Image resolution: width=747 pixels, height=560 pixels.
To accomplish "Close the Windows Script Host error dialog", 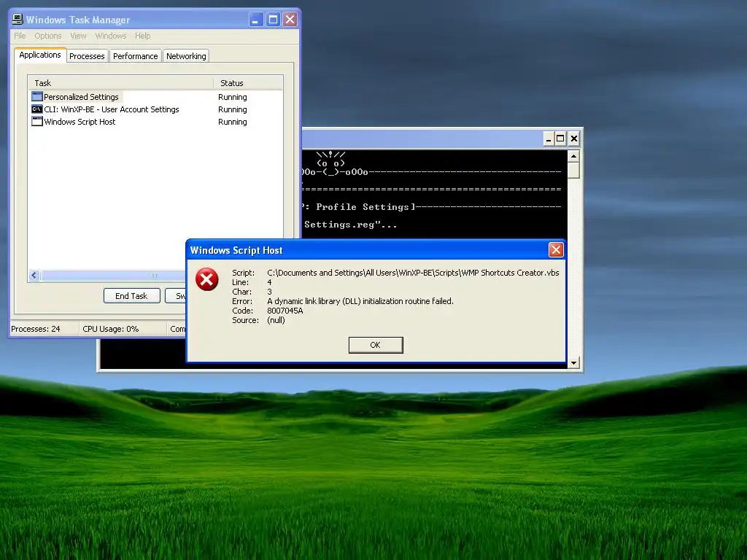I will click(x=556, y=250).
